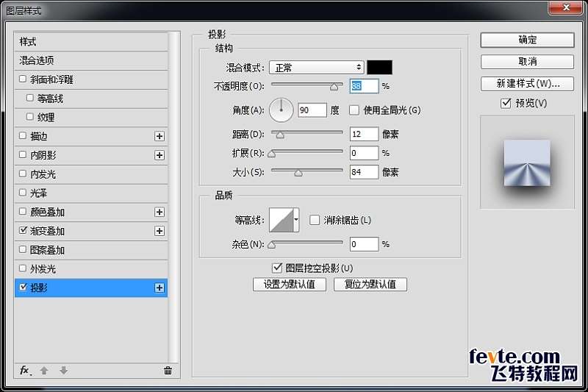This screenshot has width=588, height=392.
Task: Click the 距离 field showing 12
Action: [364, 134]
